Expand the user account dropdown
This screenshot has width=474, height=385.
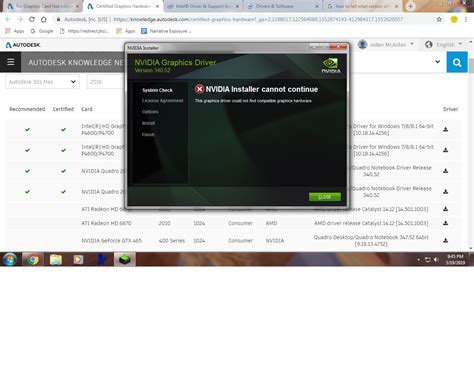(x=412, y=44)
